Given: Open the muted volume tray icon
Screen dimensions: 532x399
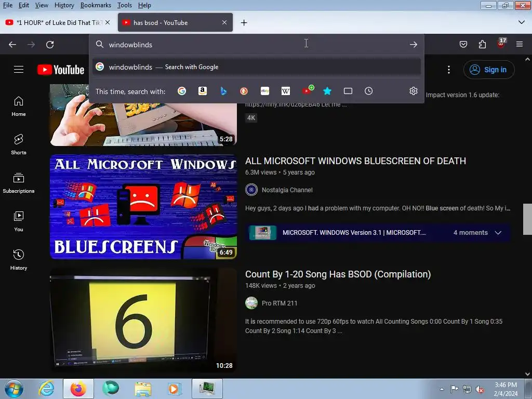Looking at the screenshot, I should (x=479, y=389).
